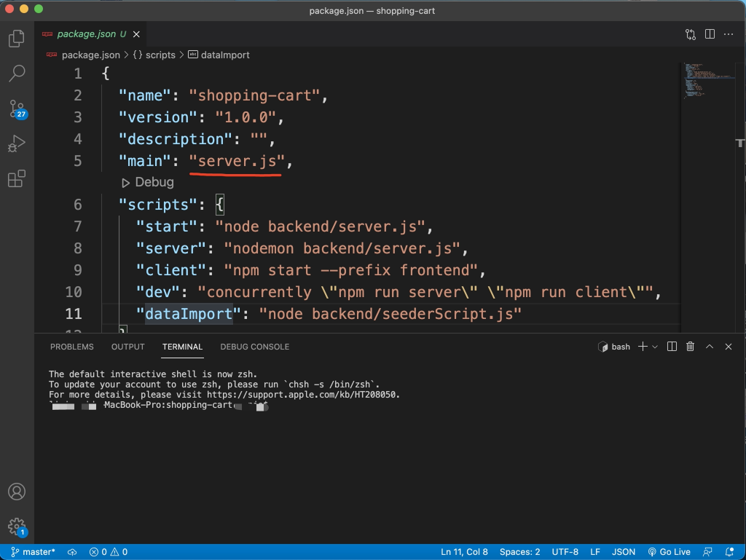The image size is (746, 560).
Task: Change indentation via Spaces: 2
Action: (x=519, y=552)
